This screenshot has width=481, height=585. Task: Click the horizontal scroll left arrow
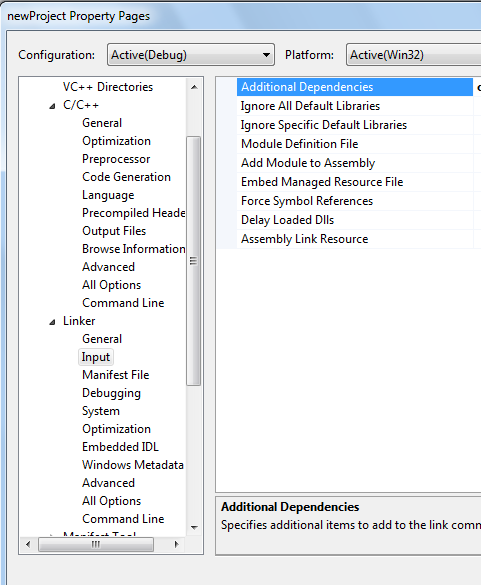pyautogui.click(x=28, y=544)
